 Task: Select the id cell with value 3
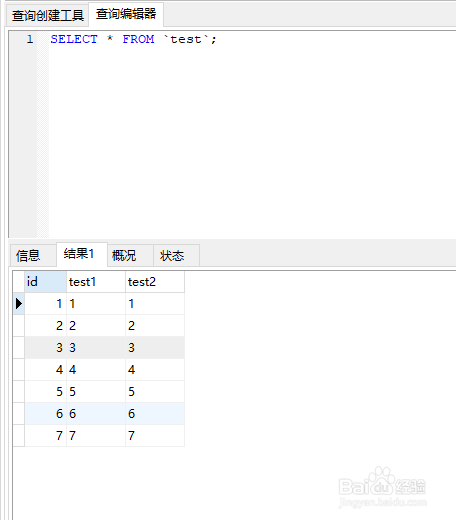[45, 348]
